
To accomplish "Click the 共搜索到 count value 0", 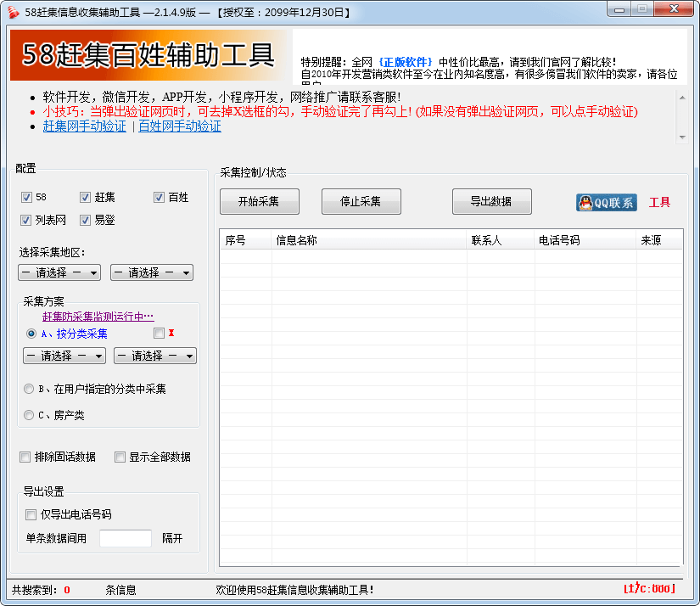I will [x=67, y=590].
